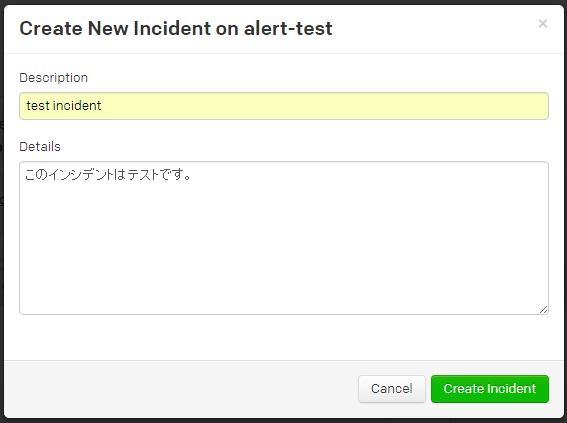Click "alert-test" in the dialog title
Image resolution: width=567 pixels, height=423 pixels.
coord(288,28)
